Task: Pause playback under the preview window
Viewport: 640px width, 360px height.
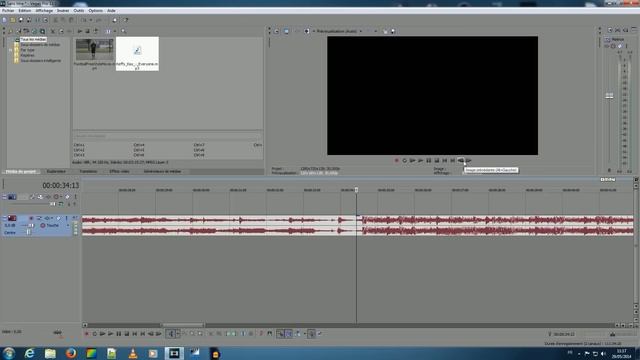Action: click(429, 160)
